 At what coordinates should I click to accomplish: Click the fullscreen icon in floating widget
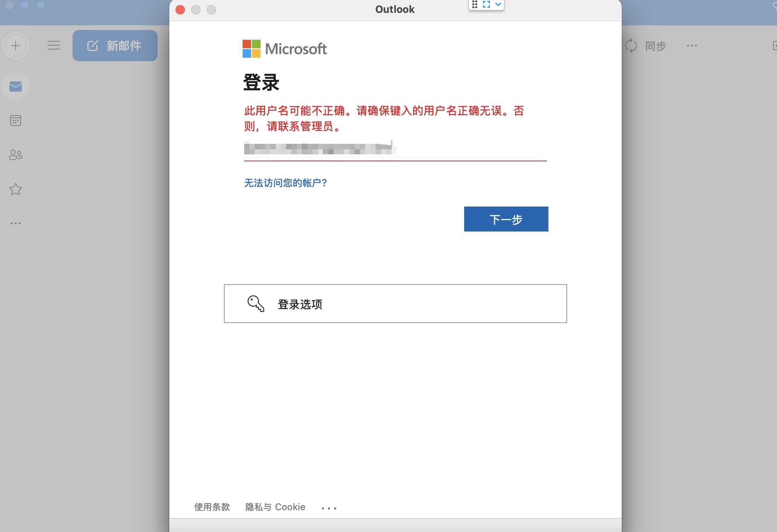coord(486,5)
